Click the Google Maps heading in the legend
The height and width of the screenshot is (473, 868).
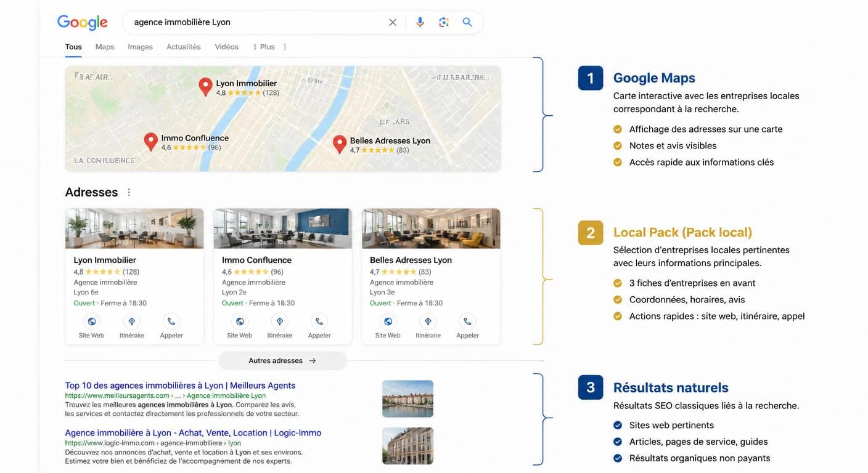click(x=654, y=78)
